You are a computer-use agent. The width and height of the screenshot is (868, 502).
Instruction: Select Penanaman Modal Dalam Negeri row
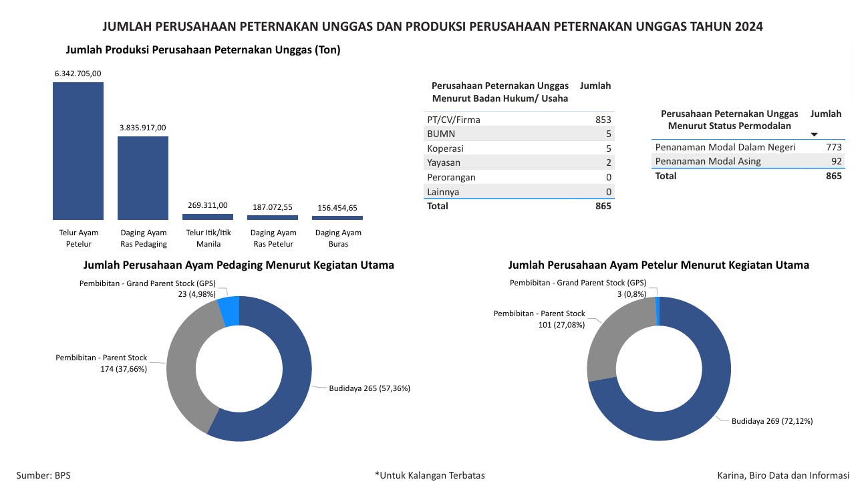point(748,147)
